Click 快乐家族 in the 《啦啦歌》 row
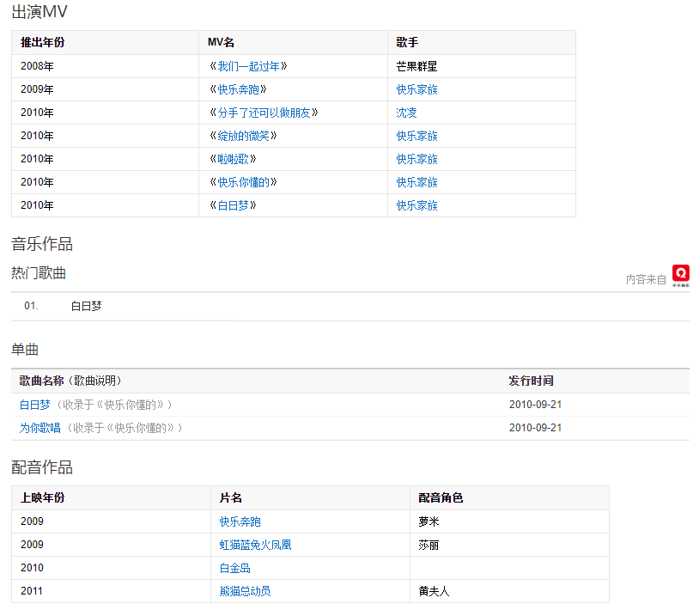Screen dimensions: 693x616 coord(416,159)
